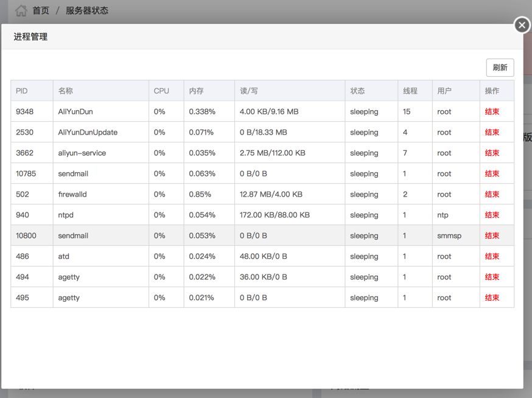Click the 服务器状态 breadcrumb item

pyautogui.click(x=87, y=11)
